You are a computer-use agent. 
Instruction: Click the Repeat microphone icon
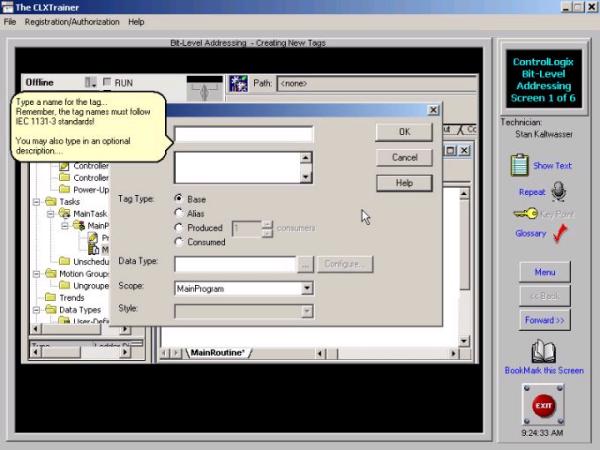pos(559,191)
